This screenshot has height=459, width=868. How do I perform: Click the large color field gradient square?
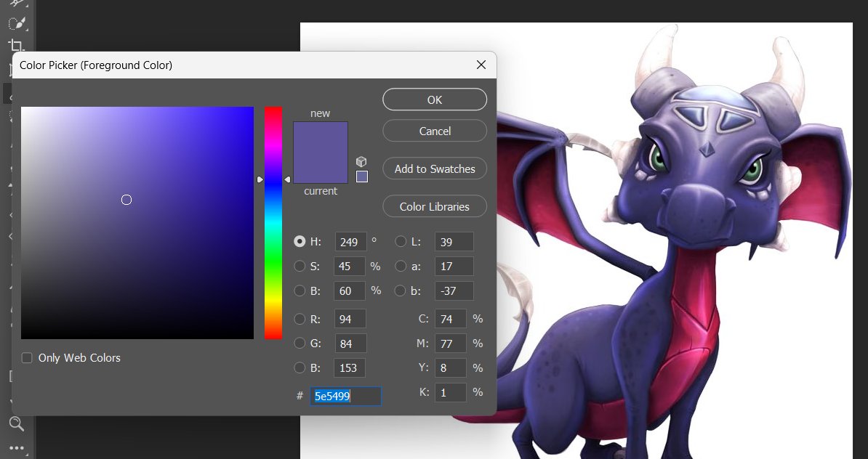(x=137, y=223)
